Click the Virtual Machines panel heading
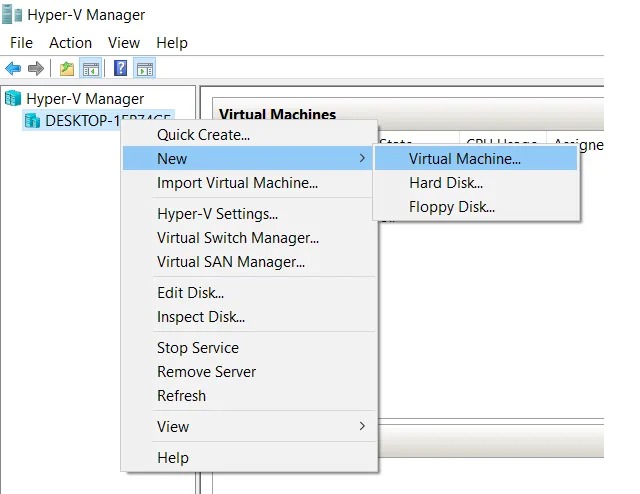 coord(278,114)
